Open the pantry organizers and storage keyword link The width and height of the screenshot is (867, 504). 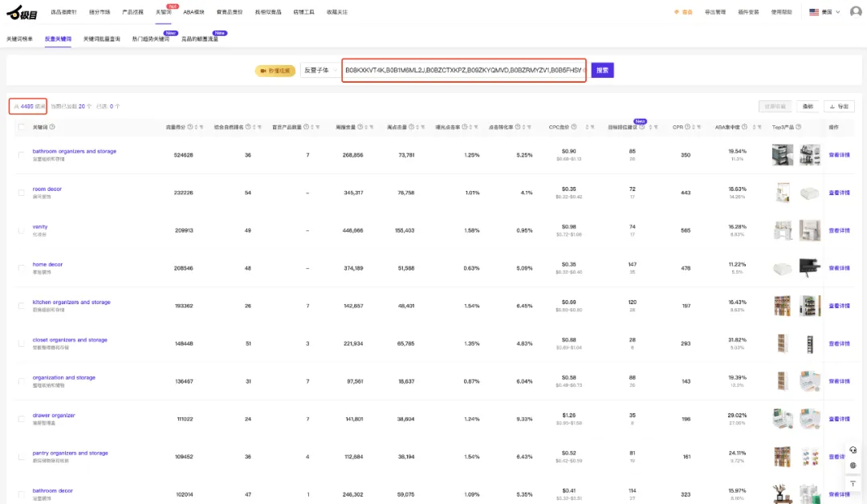click(70, 453)
